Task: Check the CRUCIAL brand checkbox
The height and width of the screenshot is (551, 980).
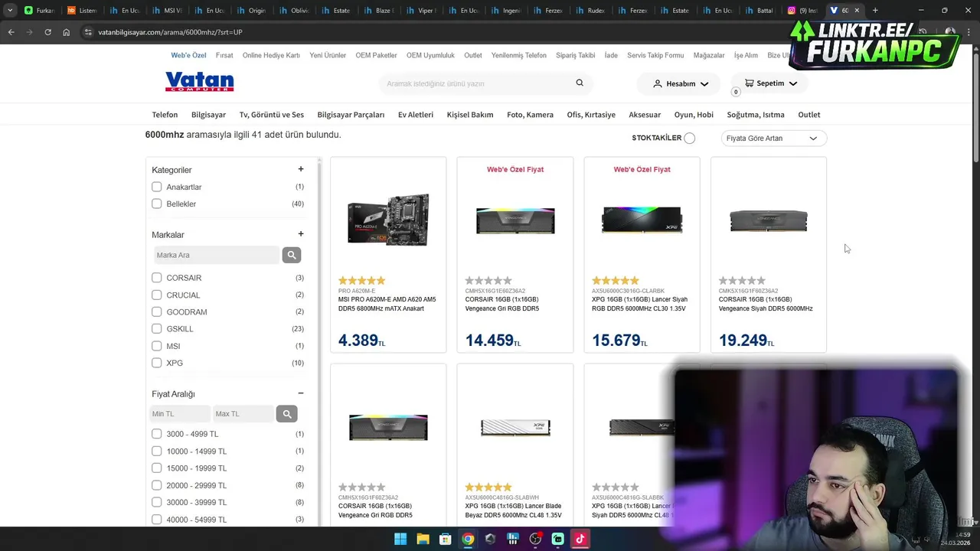Action: point(157,295)
